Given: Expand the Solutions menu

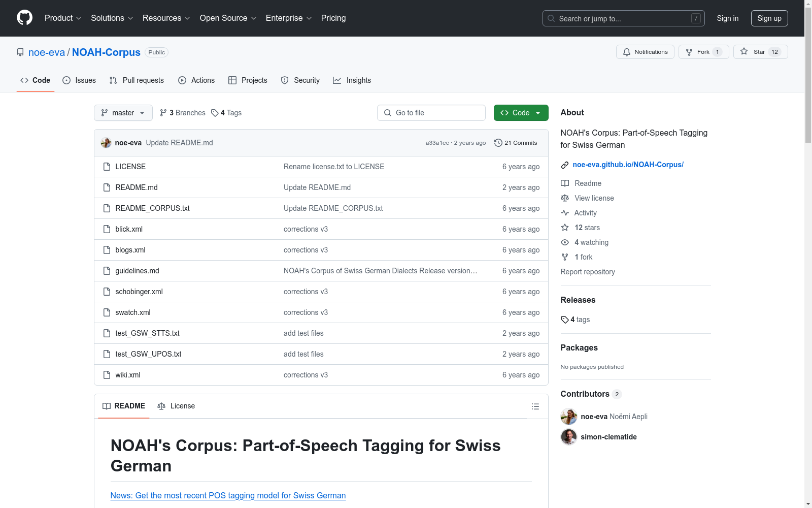Looking at the screenshot, I should 112,18.
